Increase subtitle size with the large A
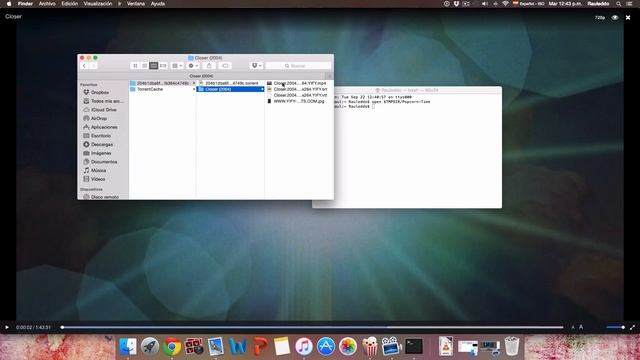 [x=581, y=327]
